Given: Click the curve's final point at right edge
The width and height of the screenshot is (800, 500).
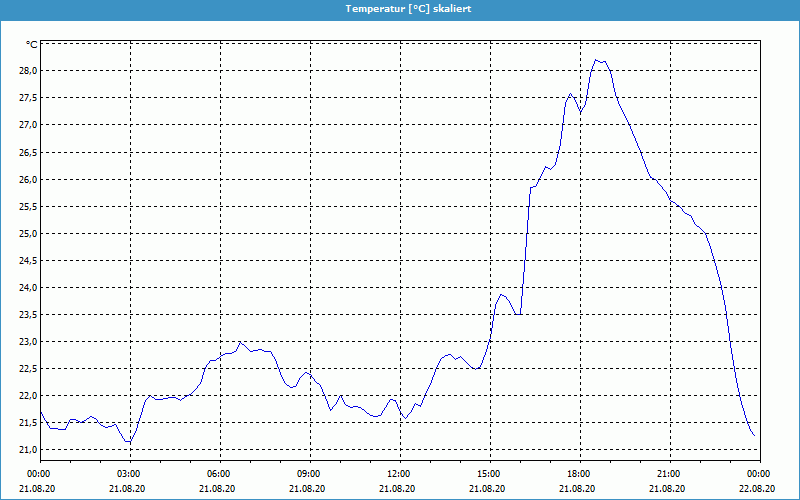Looking at the screenshot, I should 754,436.
